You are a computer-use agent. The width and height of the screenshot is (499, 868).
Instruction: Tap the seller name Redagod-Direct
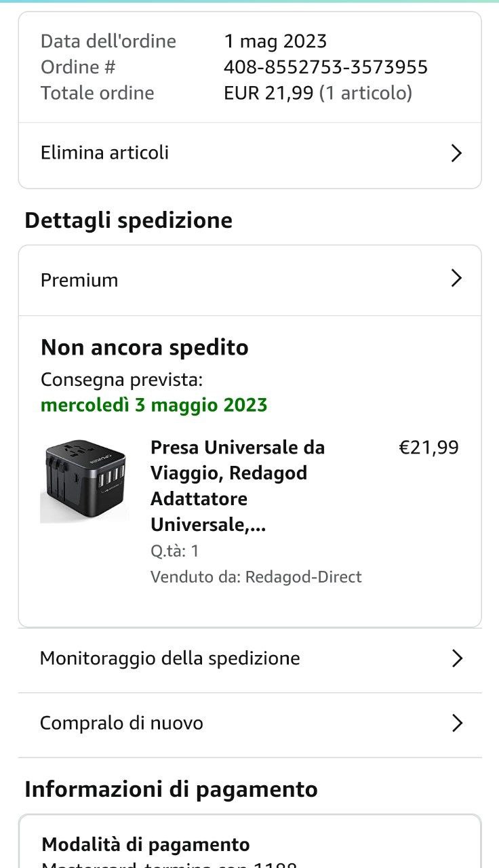(x=303, y=577)
